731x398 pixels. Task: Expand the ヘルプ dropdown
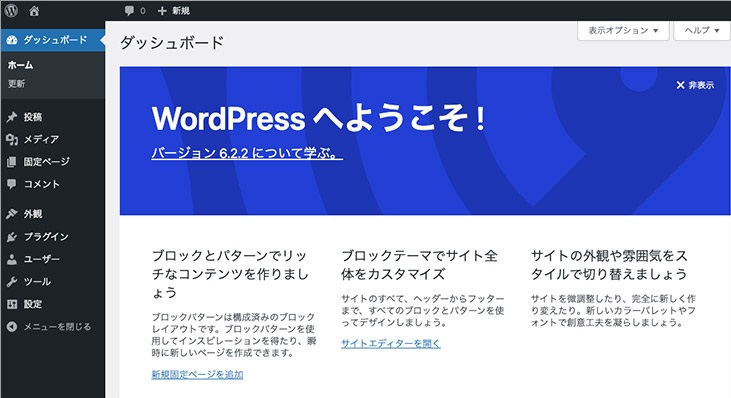[702, 31]
